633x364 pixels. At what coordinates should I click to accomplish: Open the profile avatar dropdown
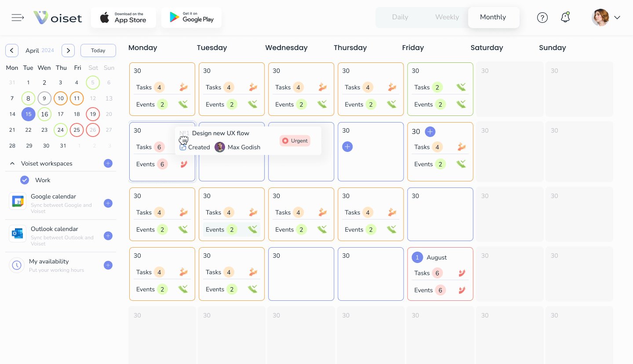coord(602,18)
